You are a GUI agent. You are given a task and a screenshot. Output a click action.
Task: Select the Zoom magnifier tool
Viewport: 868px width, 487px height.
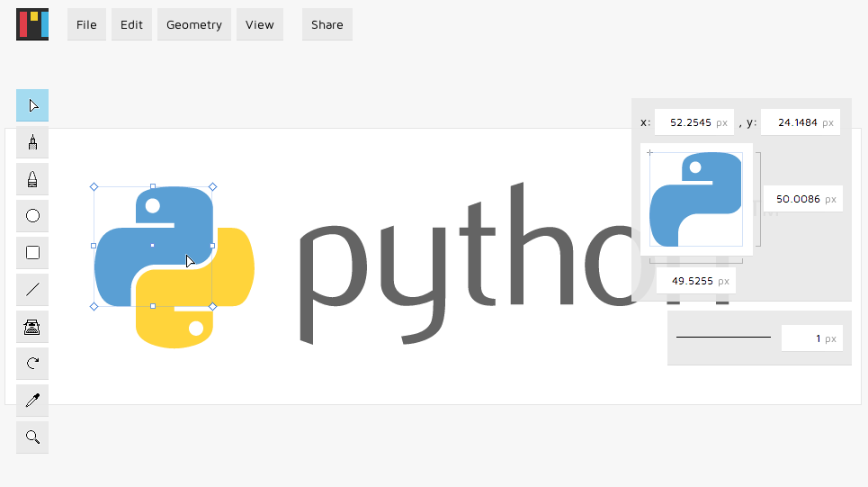click(32, 437)
